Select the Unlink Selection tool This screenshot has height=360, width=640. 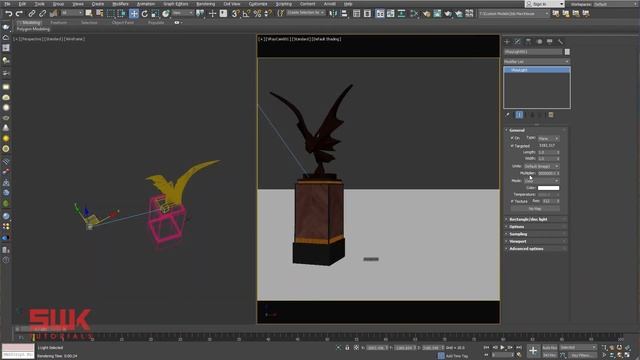coord(42,14)
